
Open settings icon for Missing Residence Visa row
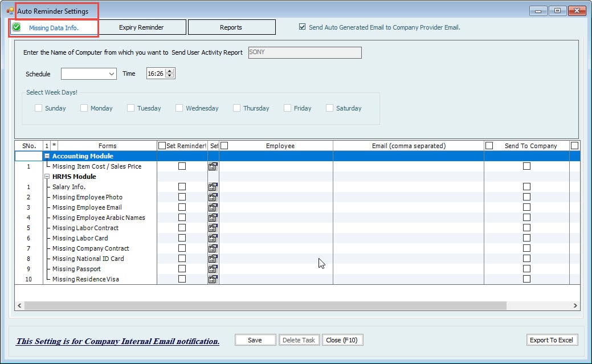click(213, 279)
